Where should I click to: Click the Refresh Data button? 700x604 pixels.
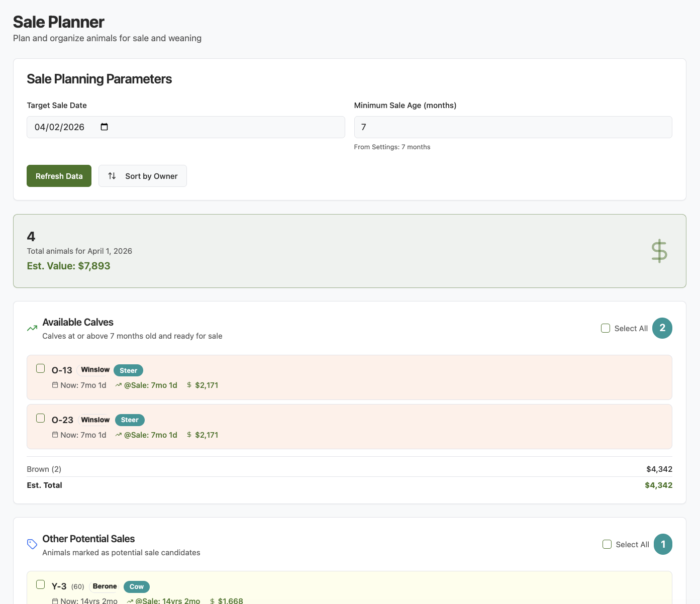tap(59, 176)
